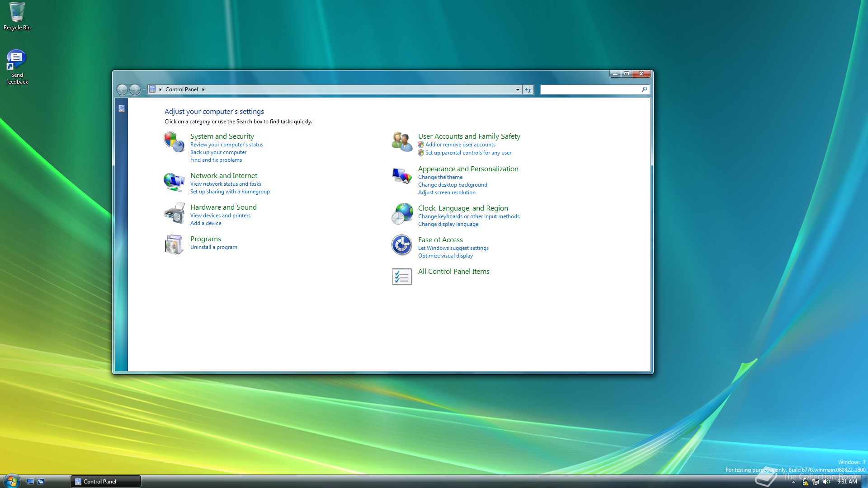Click Back up your computer link
Screen dimensions: 868x488
[x=218, y=152]
